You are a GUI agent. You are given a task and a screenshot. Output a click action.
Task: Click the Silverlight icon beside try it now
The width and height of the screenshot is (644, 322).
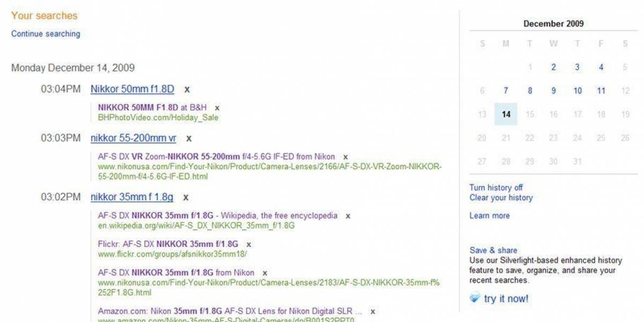(474, 298)
